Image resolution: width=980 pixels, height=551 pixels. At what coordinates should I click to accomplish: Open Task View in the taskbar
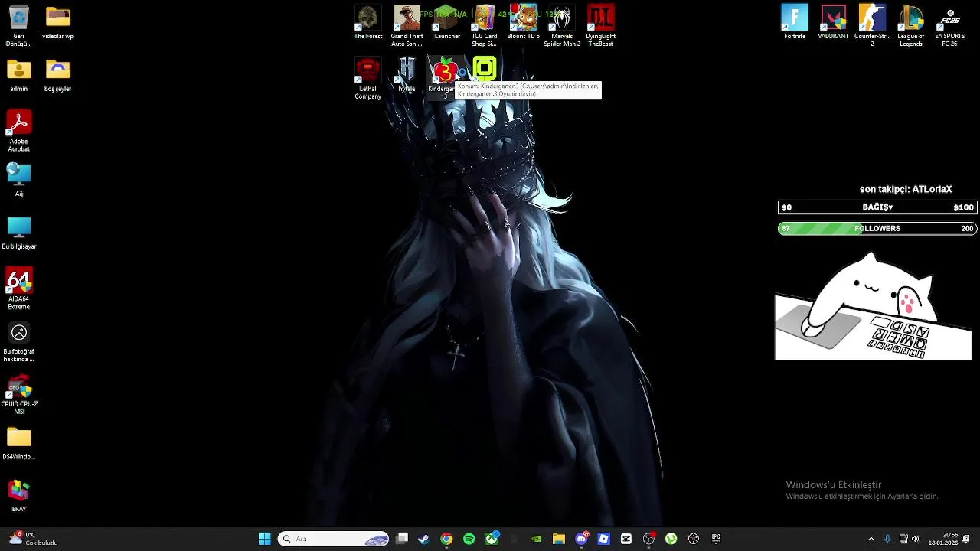tap(402, 539)
